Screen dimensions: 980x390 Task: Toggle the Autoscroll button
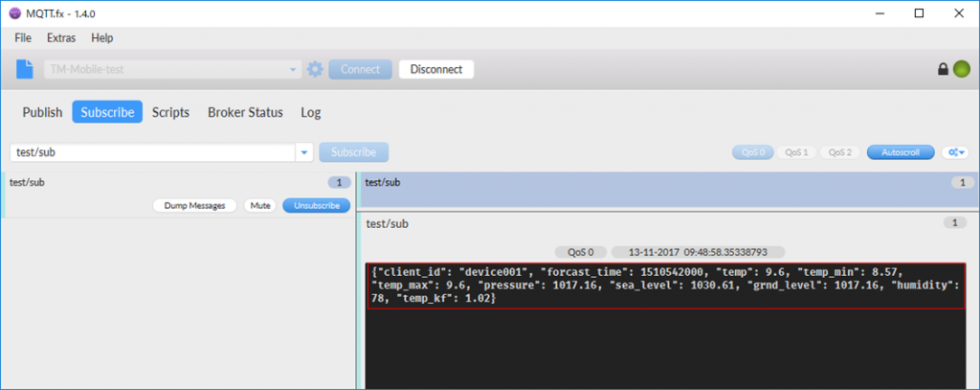[900, 152]
